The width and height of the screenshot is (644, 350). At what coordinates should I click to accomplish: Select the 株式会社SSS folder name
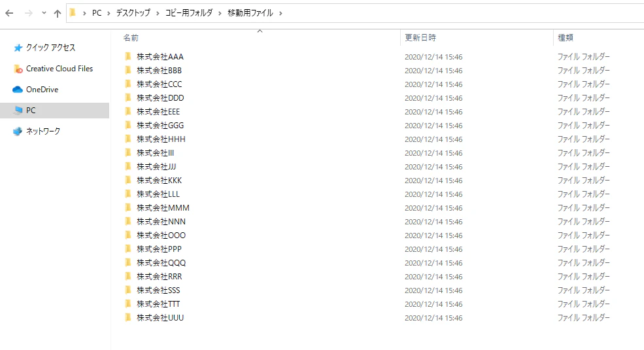click(x=158, y=290)
